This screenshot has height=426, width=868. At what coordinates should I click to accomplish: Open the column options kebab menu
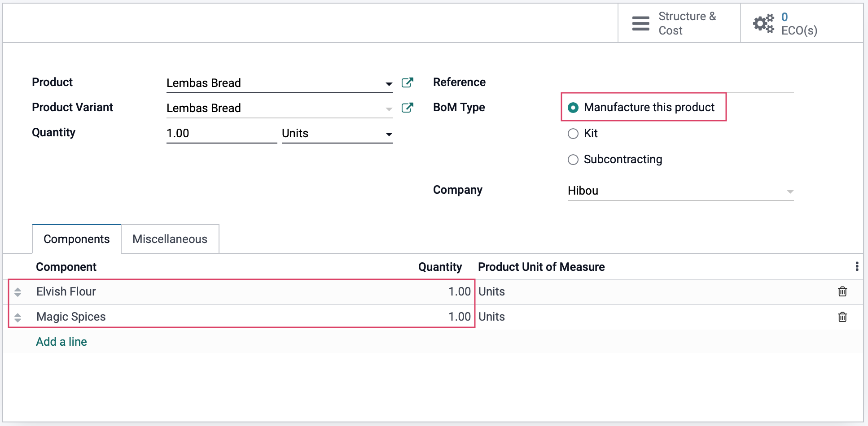pos(857,266)
